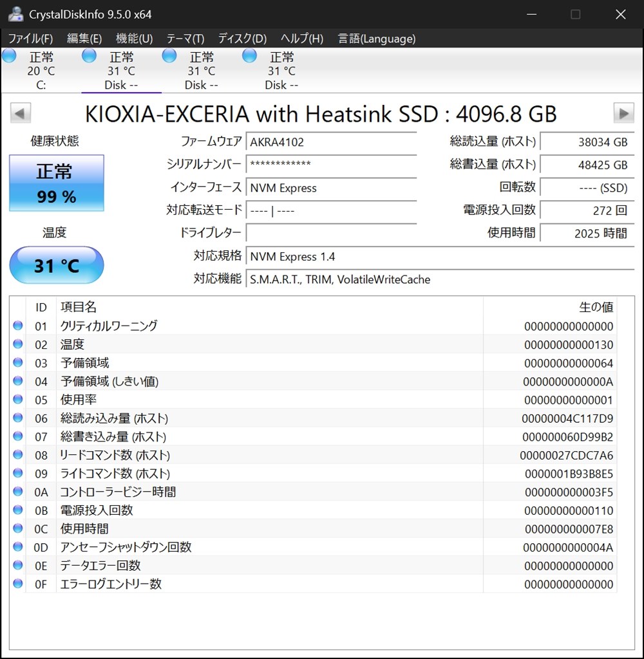Click raw value 0000000000130
Viewport: 644px width, 659px height.
569,345
